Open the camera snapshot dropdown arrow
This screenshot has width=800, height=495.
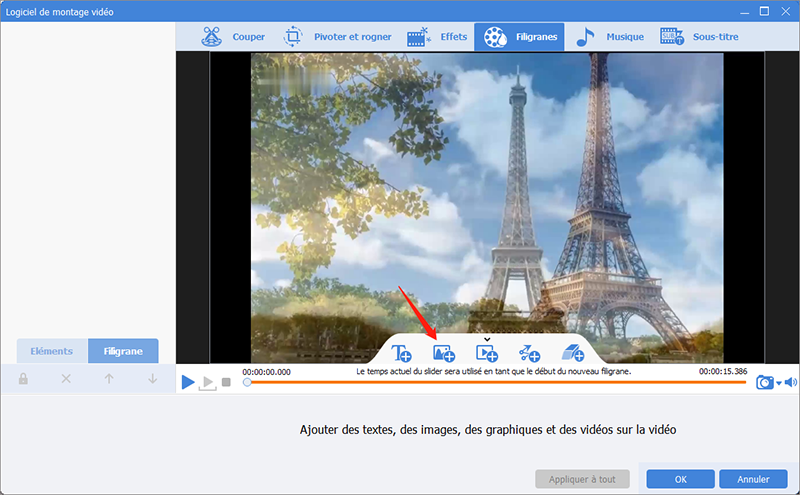(x=778, y=383)
